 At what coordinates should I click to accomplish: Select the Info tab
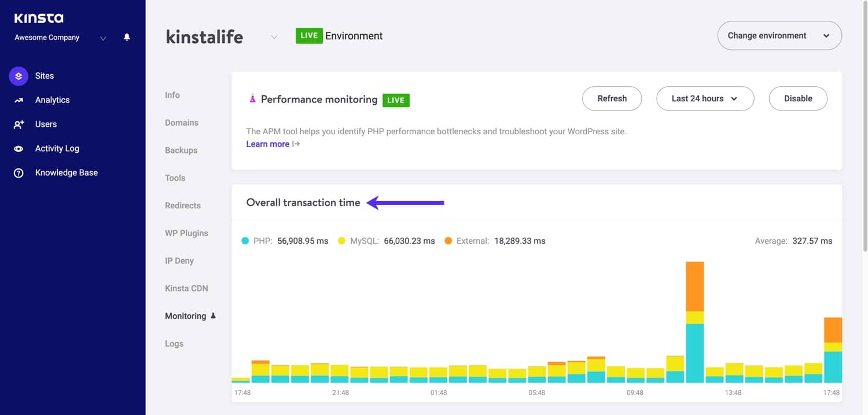coord(172,95)
